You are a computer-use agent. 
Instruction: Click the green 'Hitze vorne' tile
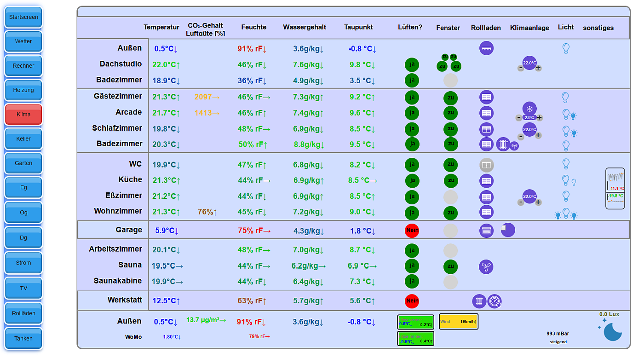click(416, 322)
